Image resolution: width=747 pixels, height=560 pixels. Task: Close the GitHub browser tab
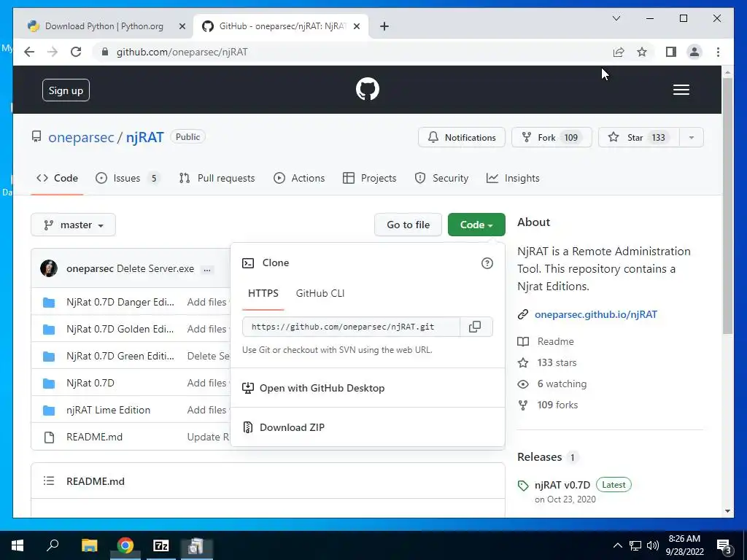tap(356, 26)
